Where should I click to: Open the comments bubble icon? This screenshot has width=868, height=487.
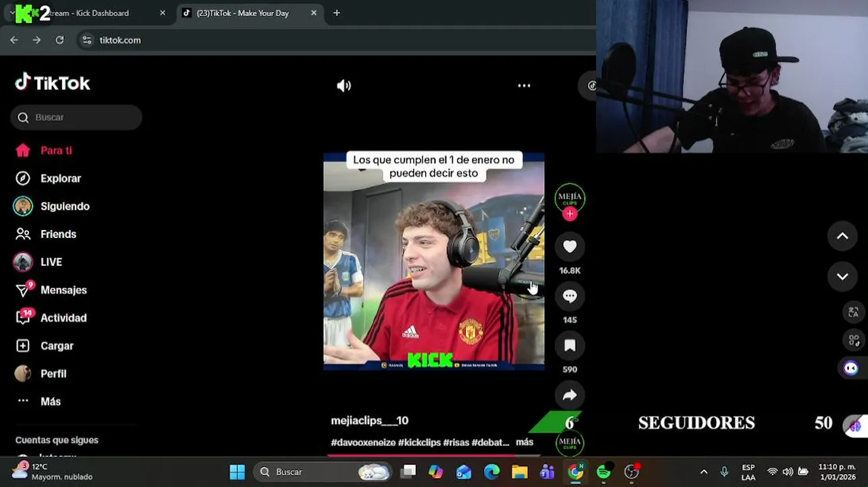click(x=570, y=296)
